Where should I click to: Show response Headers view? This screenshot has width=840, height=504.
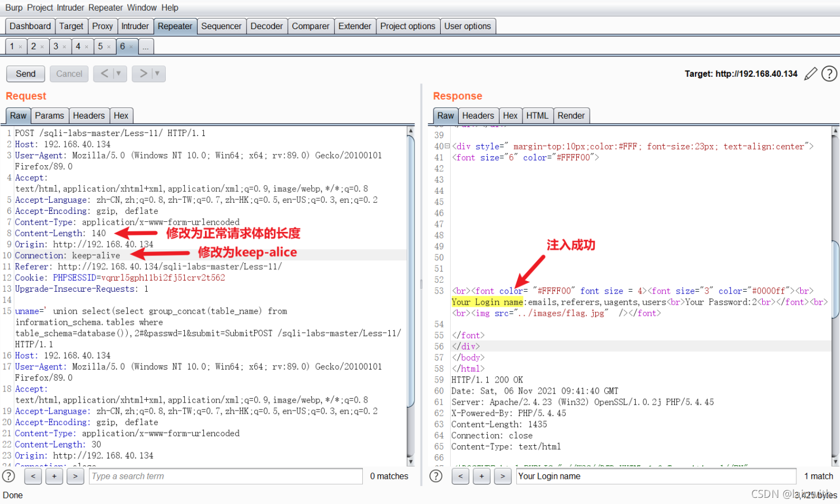coord(478,115)
